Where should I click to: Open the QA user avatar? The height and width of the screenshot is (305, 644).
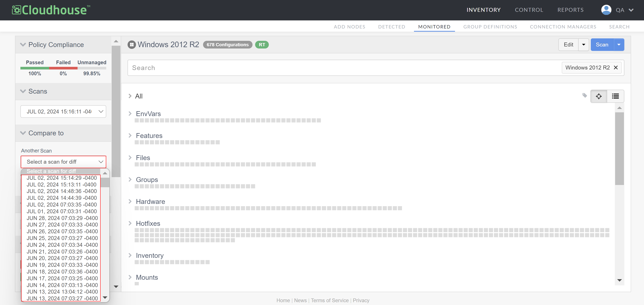pos(606,10)
